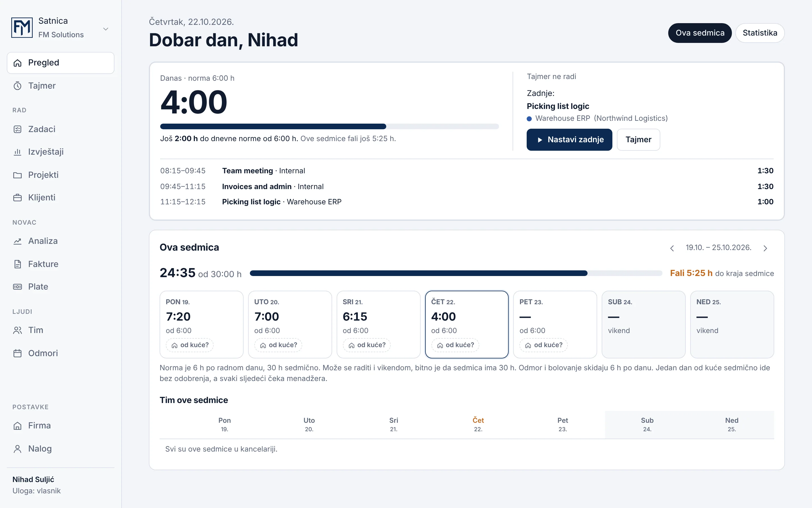Image resolution: width=812 pixels, height=508 pixels.
Task: Click the Team meeting entry row
Action: (467, 171)
